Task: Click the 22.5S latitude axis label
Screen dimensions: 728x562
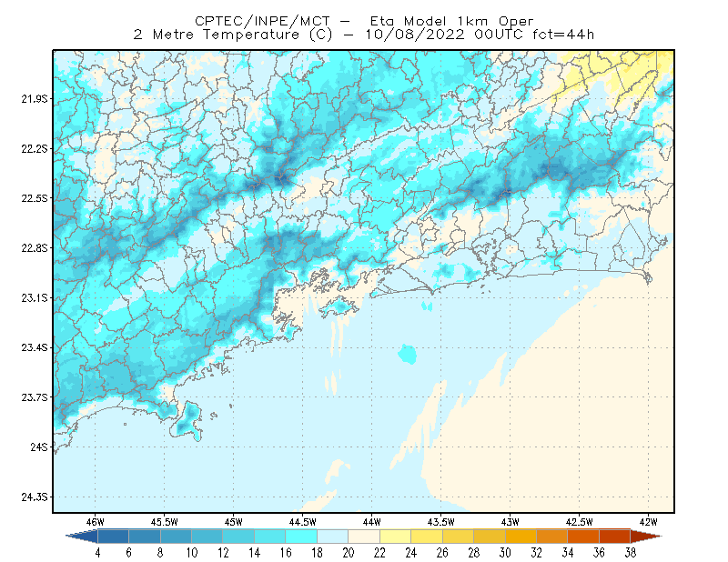Action: coord(34,198)
